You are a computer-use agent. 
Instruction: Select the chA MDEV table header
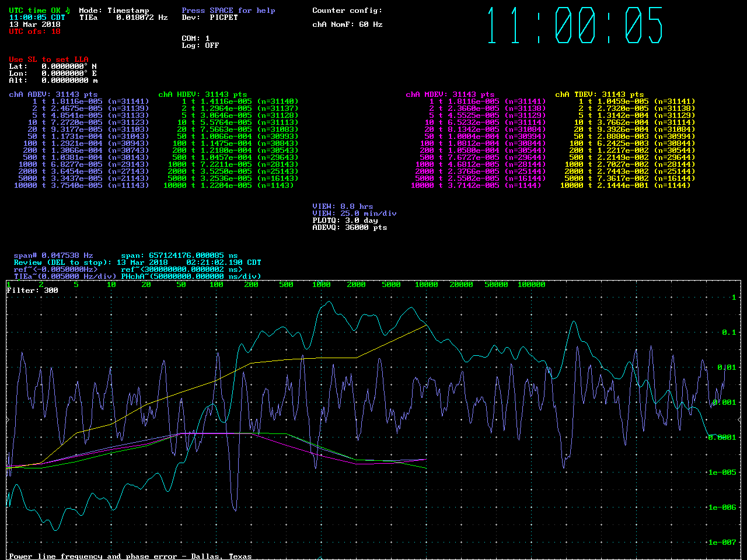(x=450, y=94)
